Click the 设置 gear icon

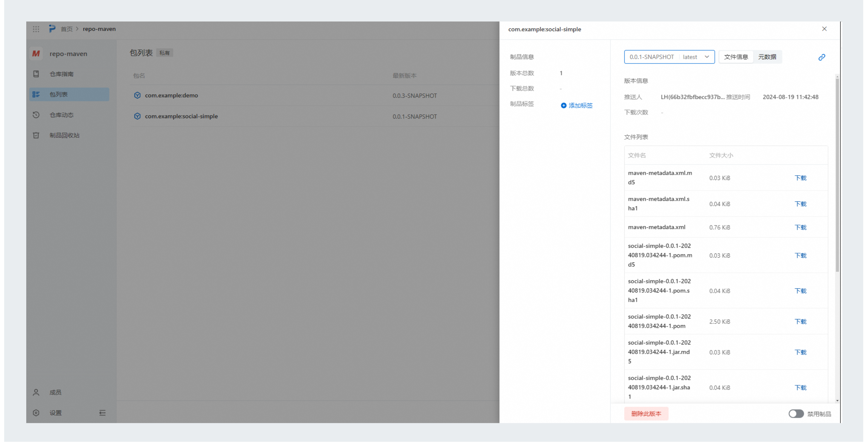[36, 413]
